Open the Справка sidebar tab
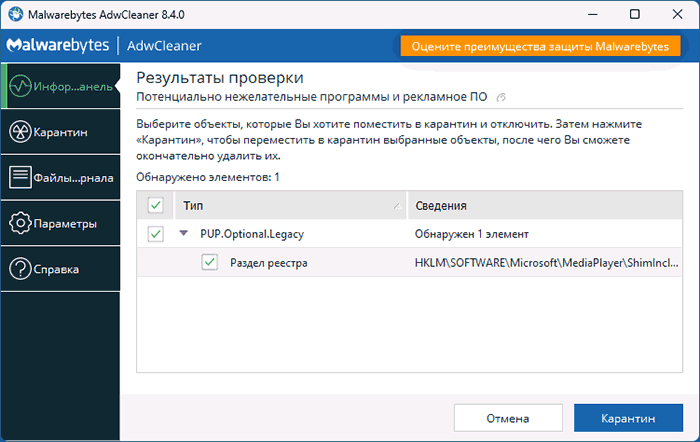 coord(60,269)
